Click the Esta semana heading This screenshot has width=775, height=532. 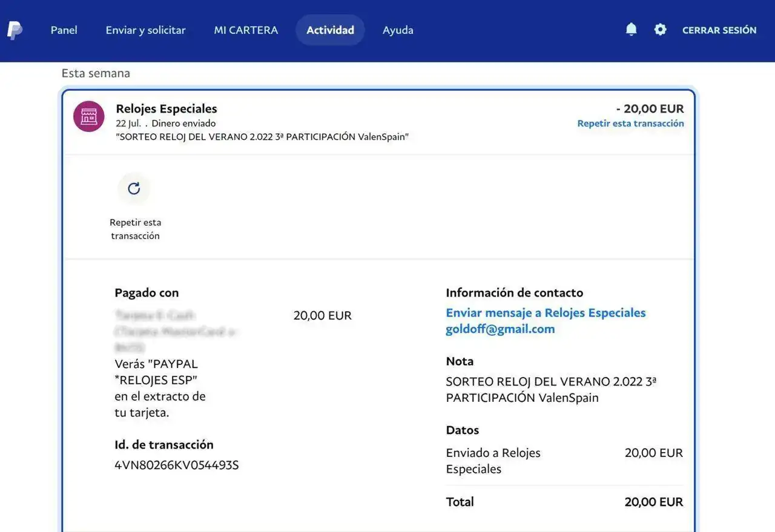point(96,73)
